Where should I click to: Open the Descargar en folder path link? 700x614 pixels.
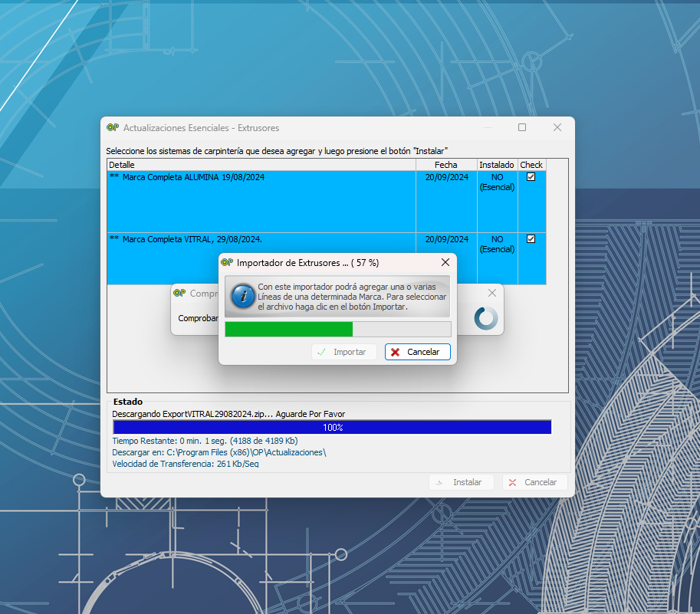[x=219, y=452]
